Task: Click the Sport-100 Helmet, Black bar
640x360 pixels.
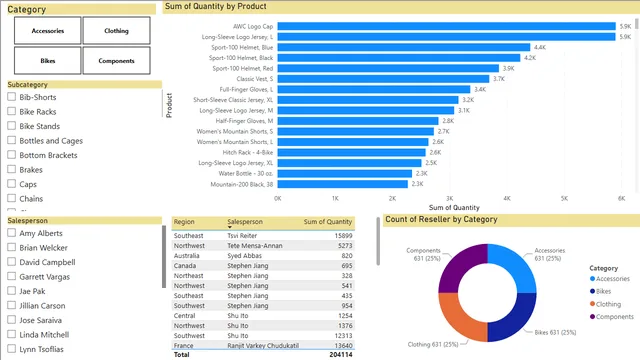Action: click(399, 58)
